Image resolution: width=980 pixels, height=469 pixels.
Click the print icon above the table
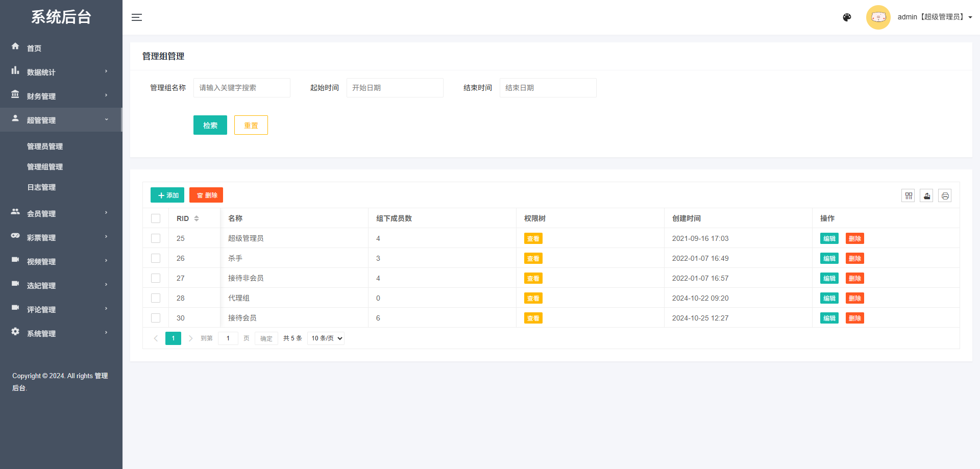(x=945, y=195)
